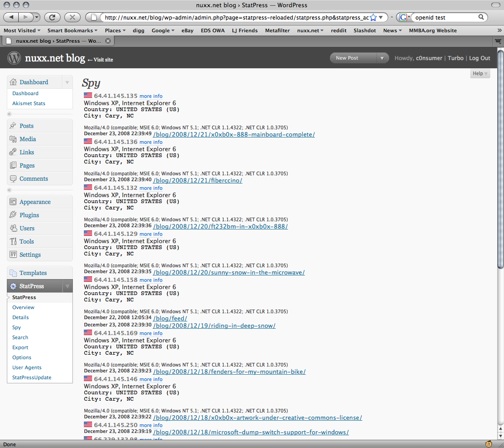Show more bookmarks with the chevron
504x448 pixels.
(x=499, y=31)
